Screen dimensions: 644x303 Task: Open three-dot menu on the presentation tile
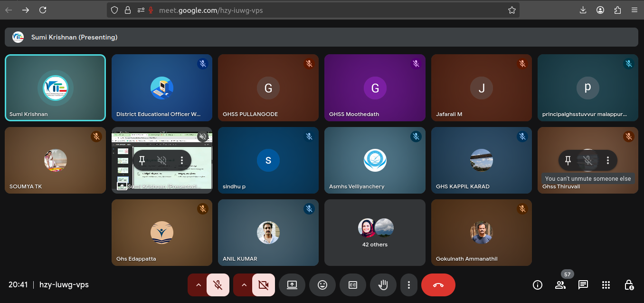[182, 160]
